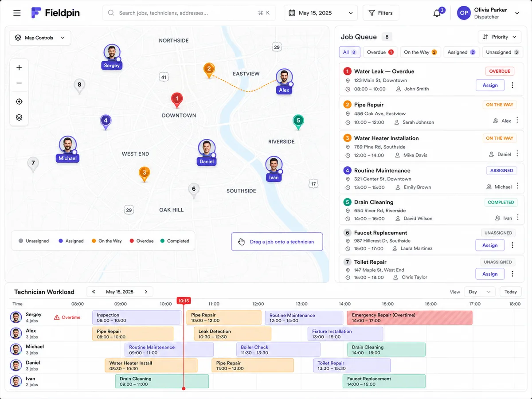This screenshot has width=532, height=399.
Task: Click the OVERDUE status badge
Action: click(500, 71)
